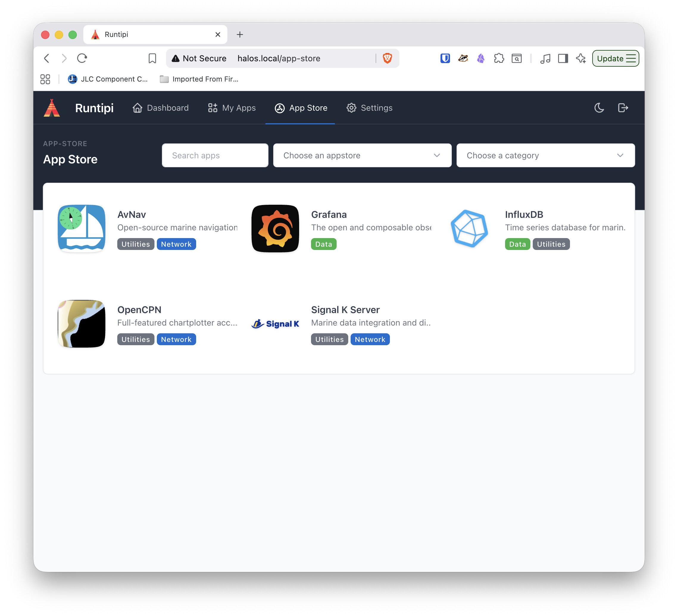This screenshot has width=678, height=616.
Task: Log out using the exit icon
Action: (623, 108)
